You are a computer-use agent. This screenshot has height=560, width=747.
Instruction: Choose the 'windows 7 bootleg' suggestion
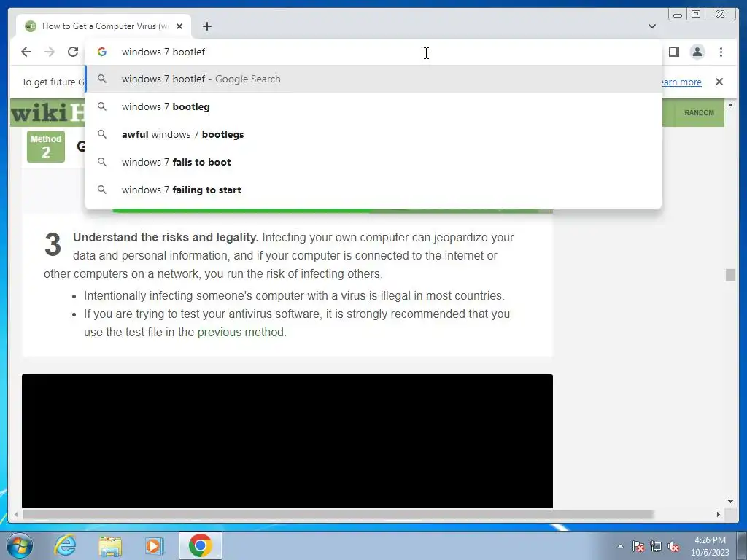[x=373, y=106]
